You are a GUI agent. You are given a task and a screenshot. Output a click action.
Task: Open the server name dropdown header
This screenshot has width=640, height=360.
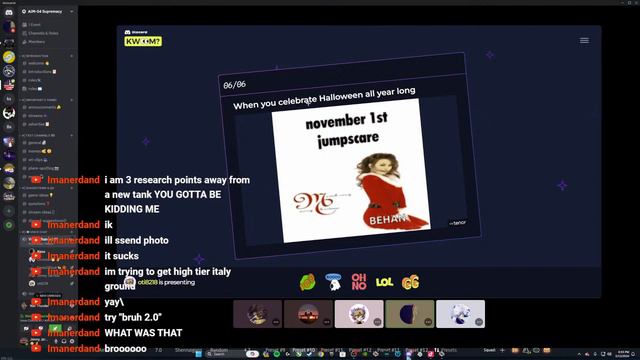tap(48, 11)
